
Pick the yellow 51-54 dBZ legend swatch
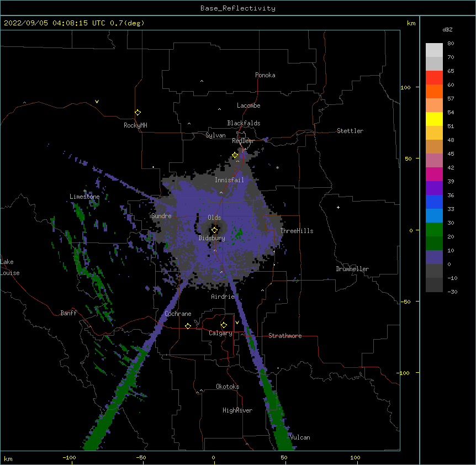(x=434, y=119)
